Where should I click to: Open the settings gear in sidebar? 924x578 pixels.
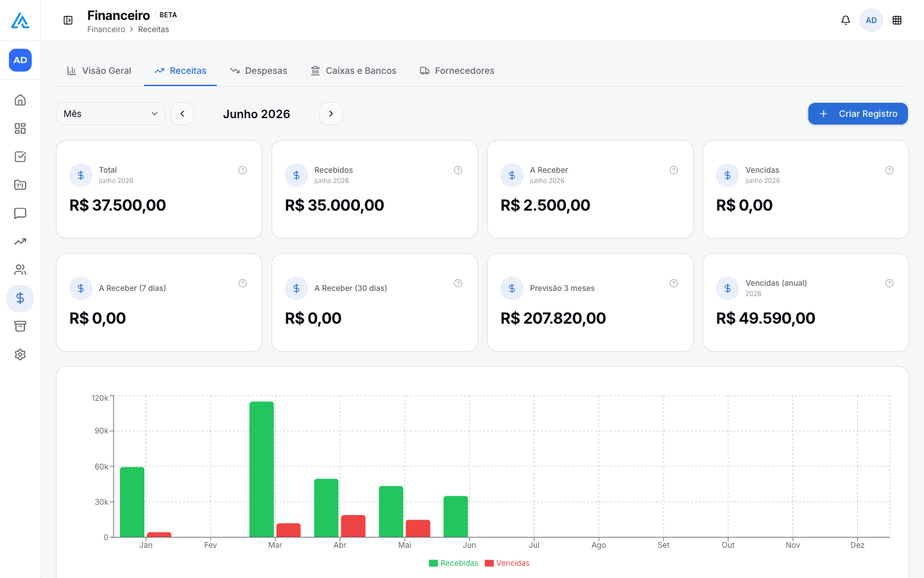coord(21,355)
